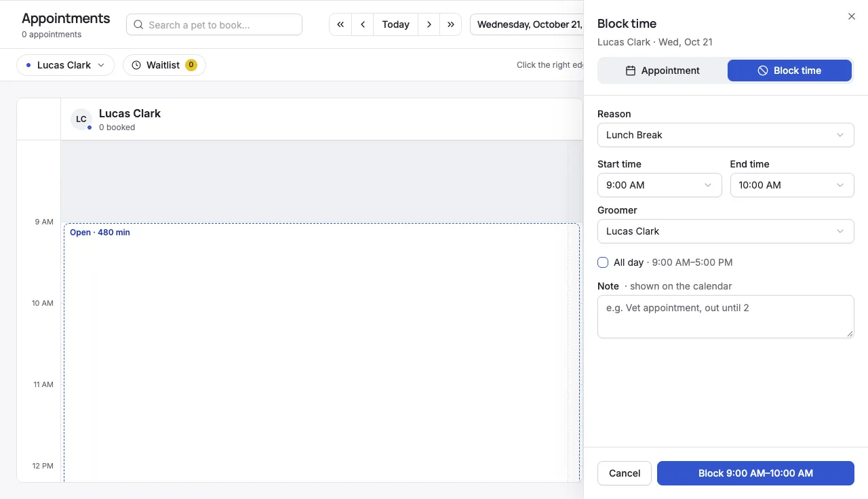Click the Lucas Clark column header name
Viewport: 868px width, 499px height.
pyautogui.click(x=130, y=113)
